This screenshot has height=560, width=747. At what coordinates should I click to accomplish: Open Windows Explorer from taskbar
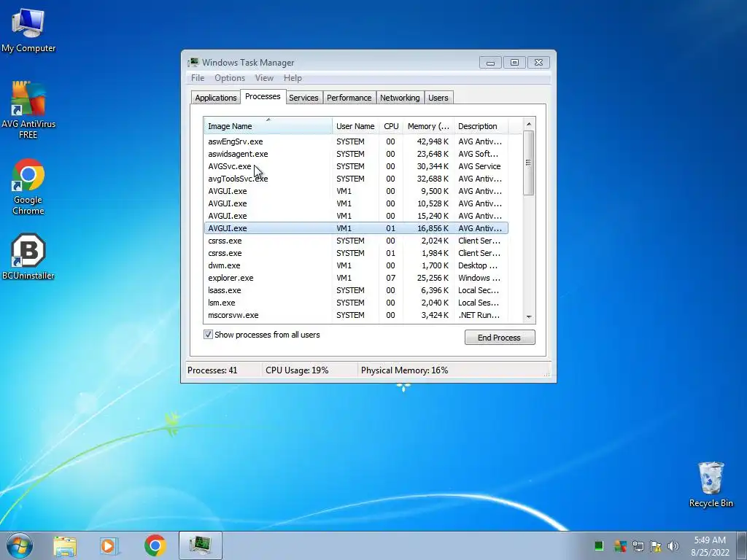(x=65, y=546)
